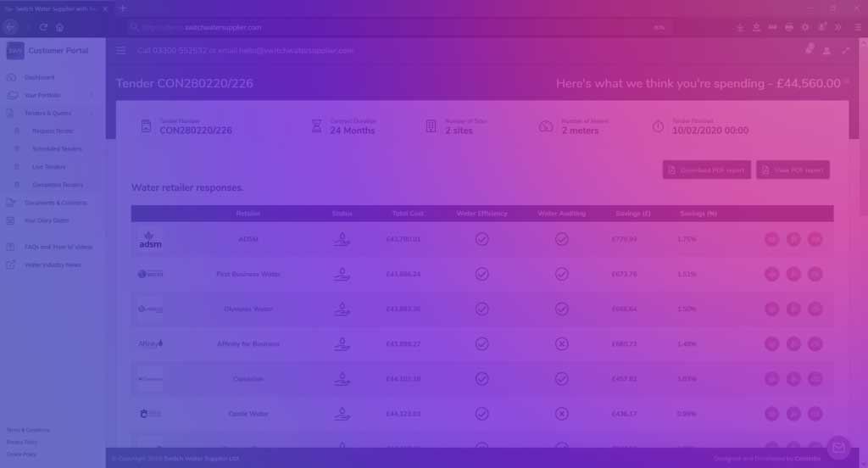The width and height of the screenshot is (868, 468).
Task: Open Dashboard in the sidebar
Action: point(39,77)
